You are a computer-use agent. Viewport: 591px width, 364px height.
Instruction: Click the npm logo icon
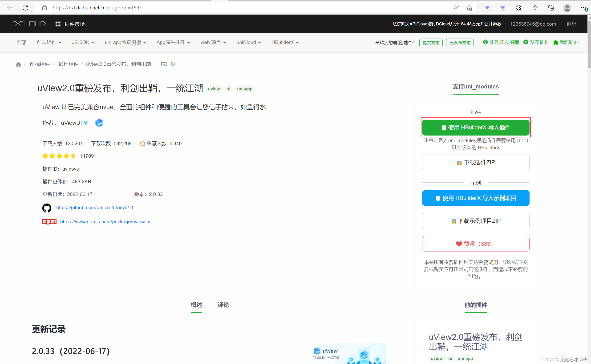[49, 222]
